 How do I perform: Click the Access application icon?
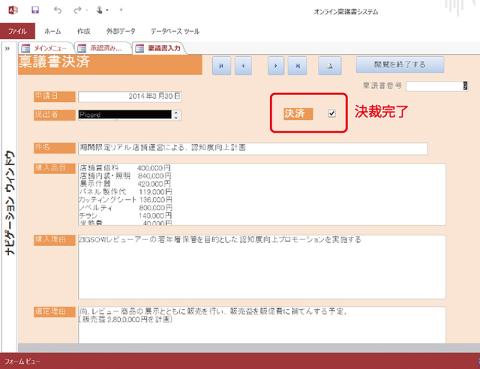point(13,10)
